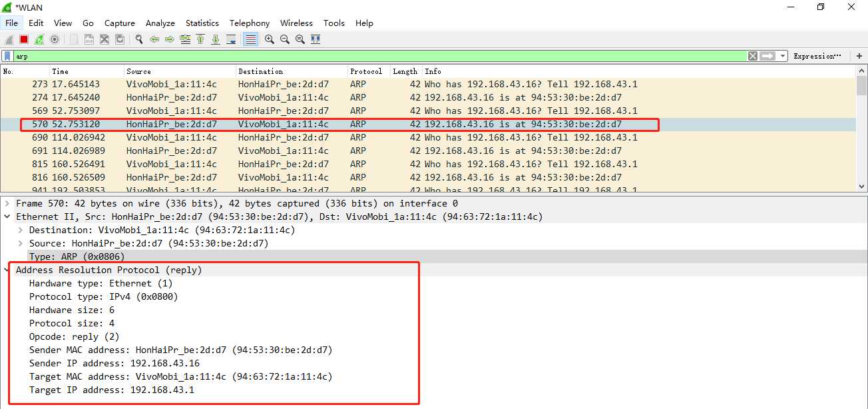Image resolution: width=868 pixels, height=409 pixels.
Task: Zoom out the main window text
Action: click(285, 40)
